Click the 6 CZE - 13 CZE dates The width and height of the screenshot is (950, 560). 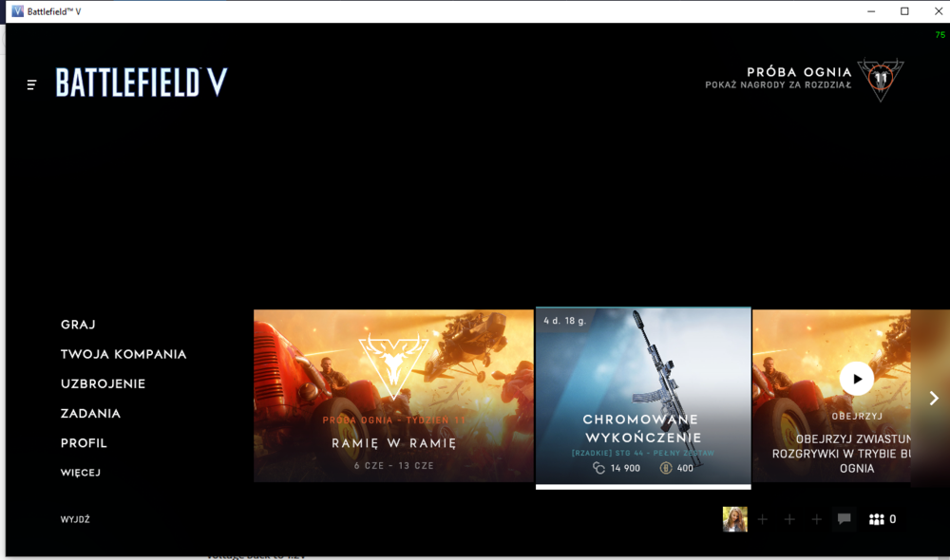pos(394,465)
